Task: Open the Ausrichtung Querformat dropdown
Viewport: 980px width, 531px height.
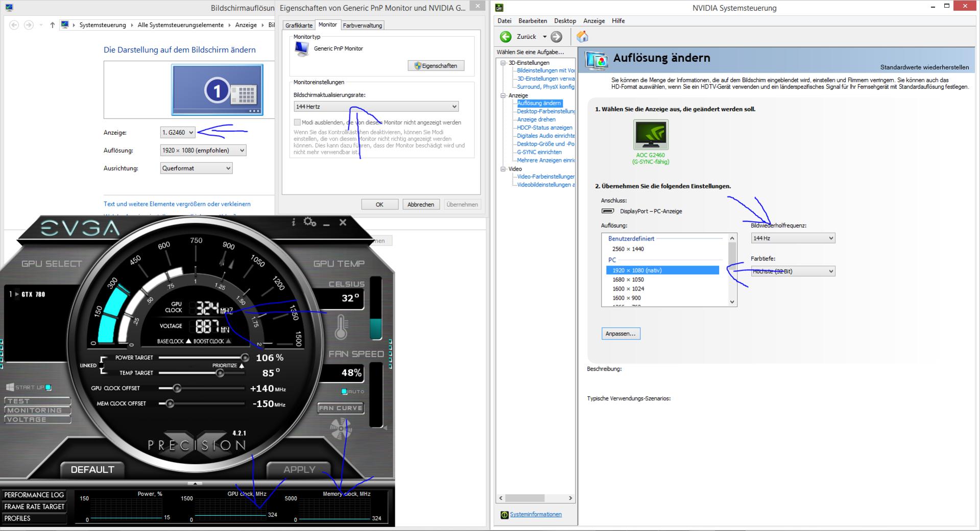Action: (196, 168)
